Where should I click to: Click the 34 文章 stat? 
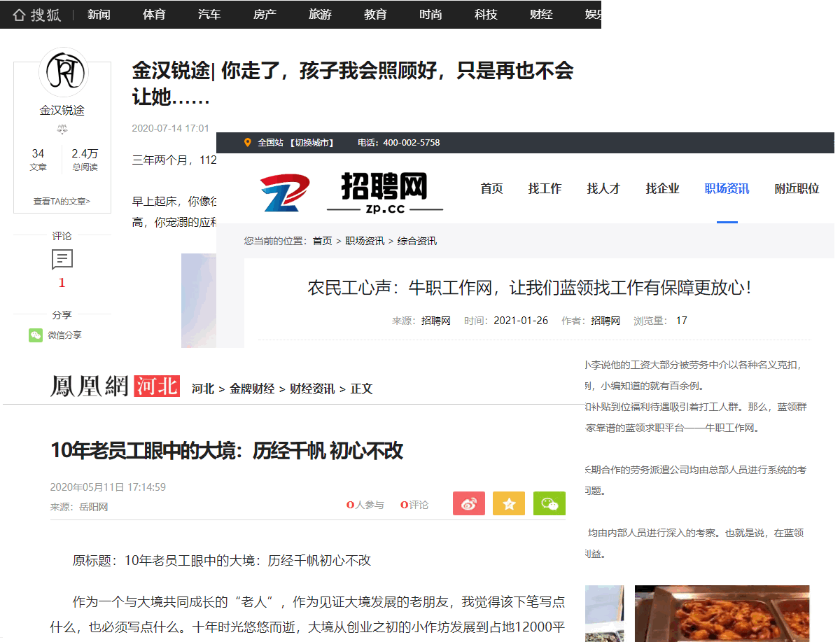pyautogui.click(x=38, y=160)
